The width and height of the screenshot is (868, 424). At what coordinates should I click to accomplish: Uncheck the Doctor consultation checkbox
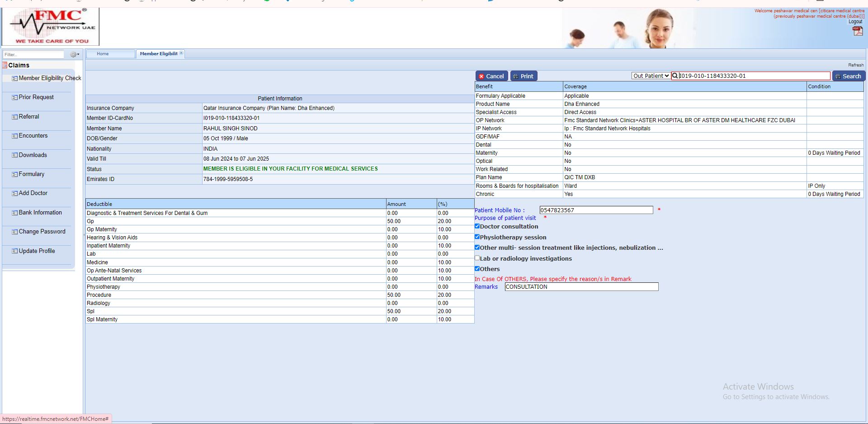pyautogui.click(x=477, y=226)
